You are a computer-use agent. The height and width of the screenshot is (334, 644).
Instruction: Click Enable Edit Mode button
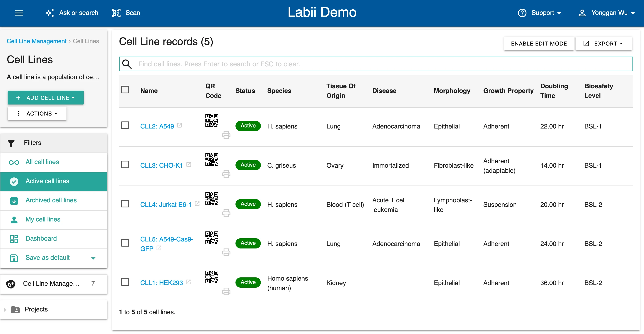[x=539, y=43]
